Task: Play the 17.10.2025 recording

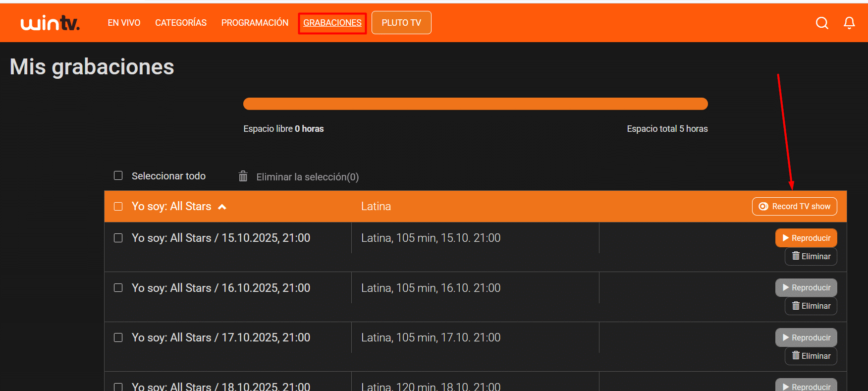Action: click(806, 337)
